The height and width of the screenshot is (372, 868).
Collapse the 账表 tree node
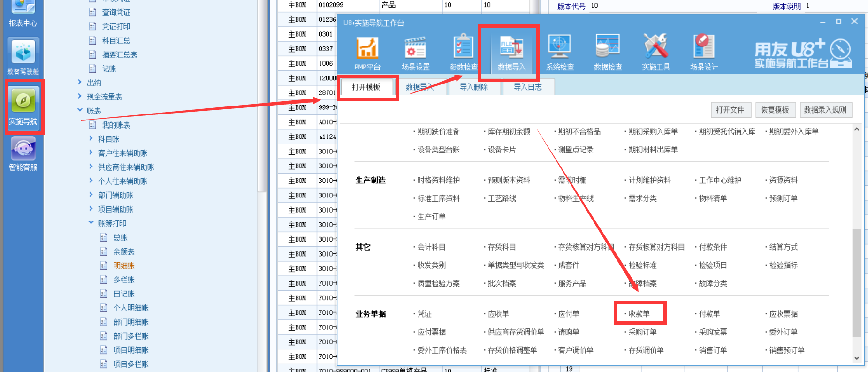pos(80,110)
